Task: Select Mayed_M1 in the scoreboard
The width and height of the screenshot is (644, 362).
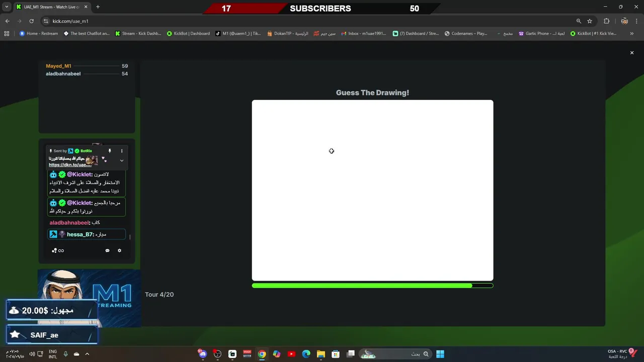Action: pyautogui.click(x=58, y=66)
